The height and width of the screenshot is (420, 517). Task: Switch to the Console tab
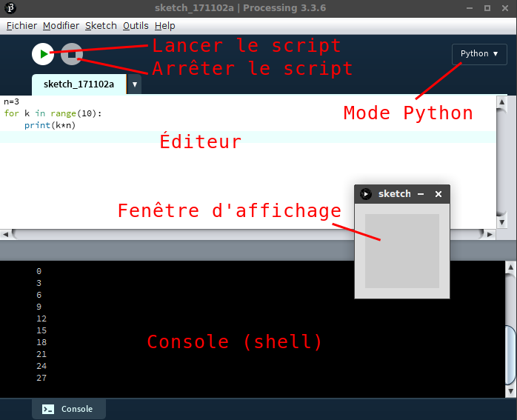click(x=68, y=409)
